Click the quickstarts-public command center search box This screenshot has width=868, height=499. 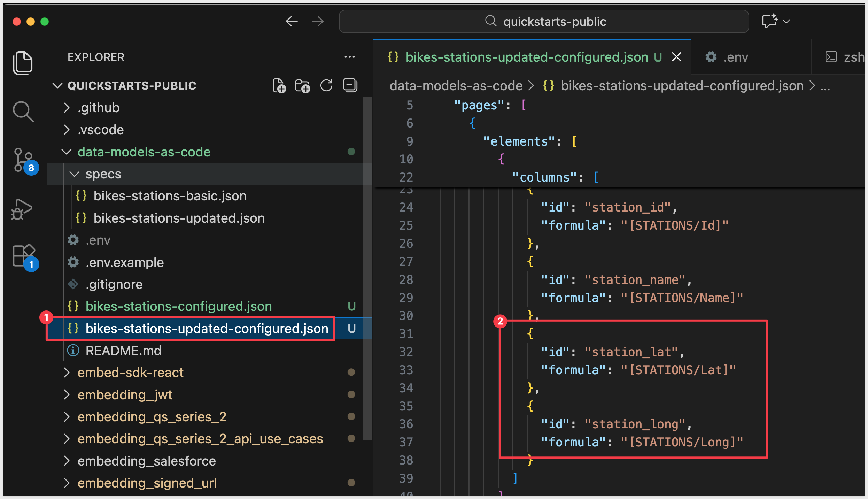click(x=543, y=22)
